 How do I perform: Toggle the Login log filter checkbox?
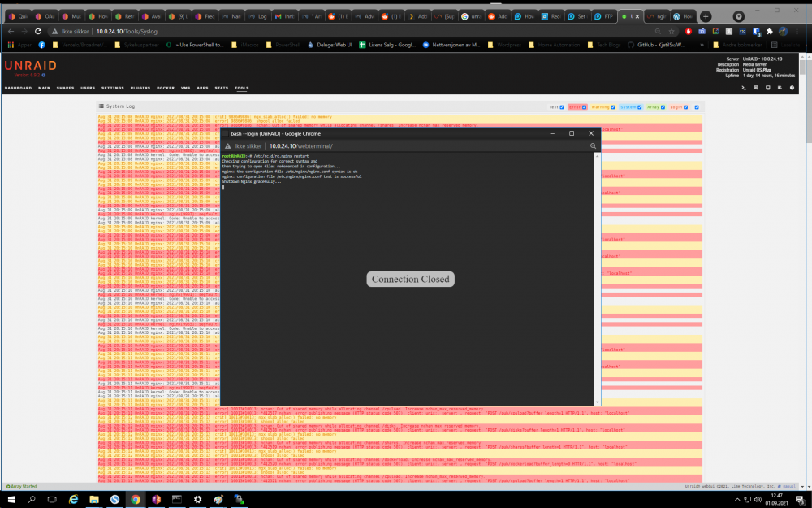pyautogui.click(x=685, y=107)
